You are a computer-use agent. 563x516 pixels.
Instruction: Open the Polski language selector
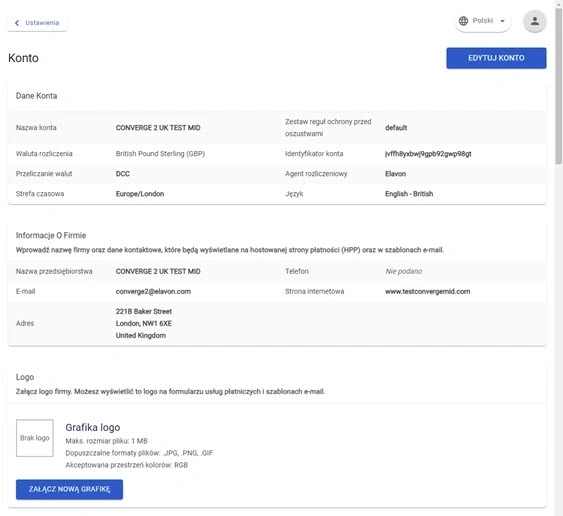pyautogui.click(x=483, y=21)
